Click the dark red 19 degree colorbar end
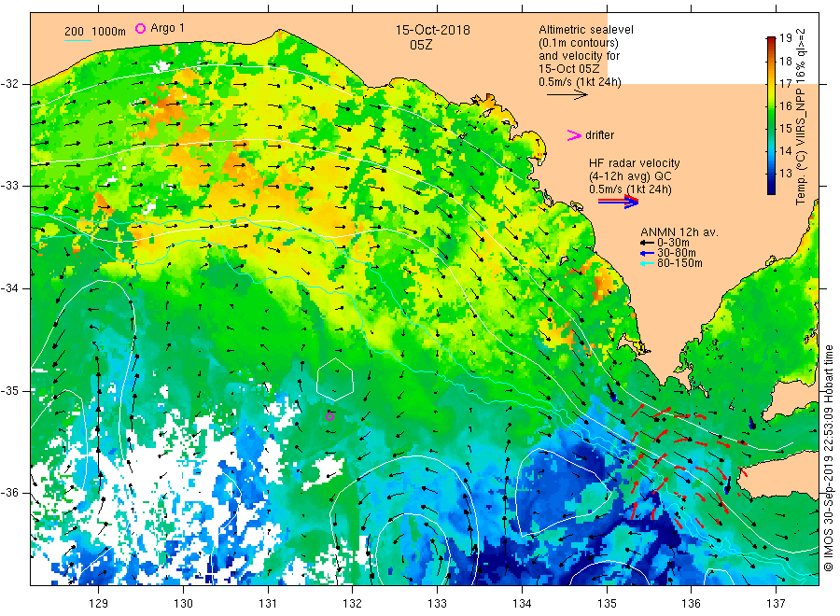The image size is (840, 616). 772,39
